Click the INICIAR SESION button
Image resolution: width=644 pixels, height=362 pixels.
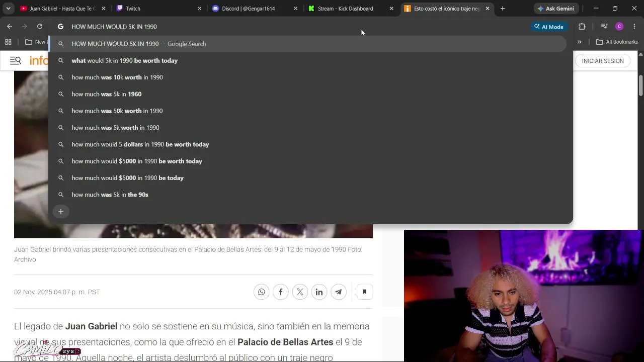tap(603, 61)
